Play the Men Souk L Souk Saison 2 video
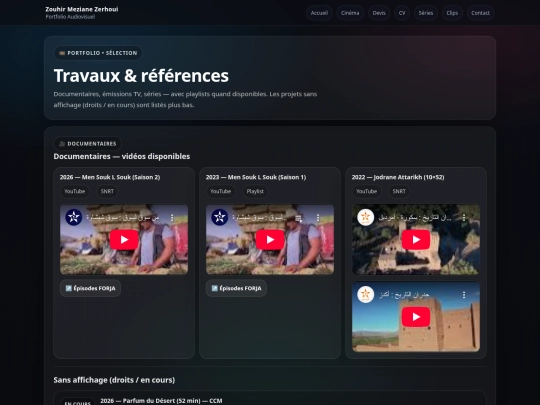This screenshot has height=405, width=540. click(x=124, y=240)
